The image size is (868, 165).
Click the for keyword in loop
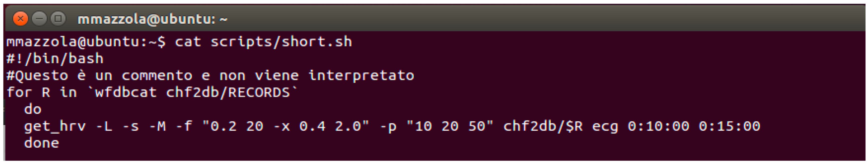click(19, 92)
